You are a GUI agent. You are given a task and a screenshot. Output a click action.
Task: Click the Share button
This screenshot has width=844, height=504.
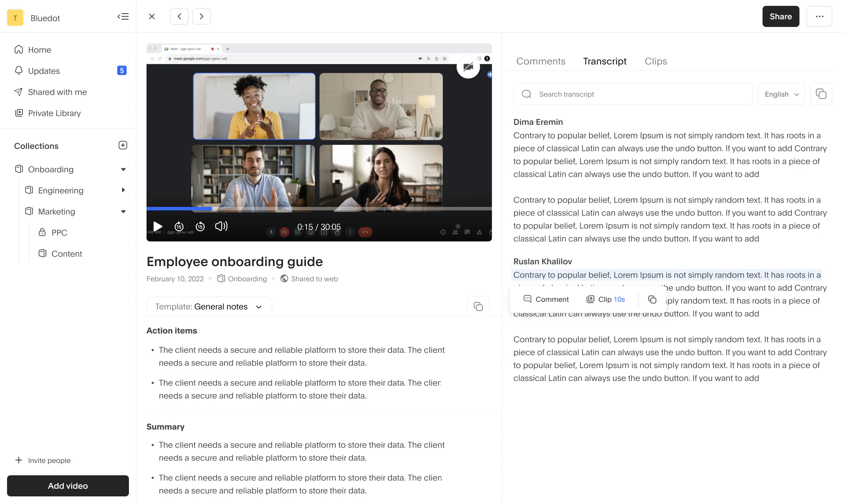point(780,16)
